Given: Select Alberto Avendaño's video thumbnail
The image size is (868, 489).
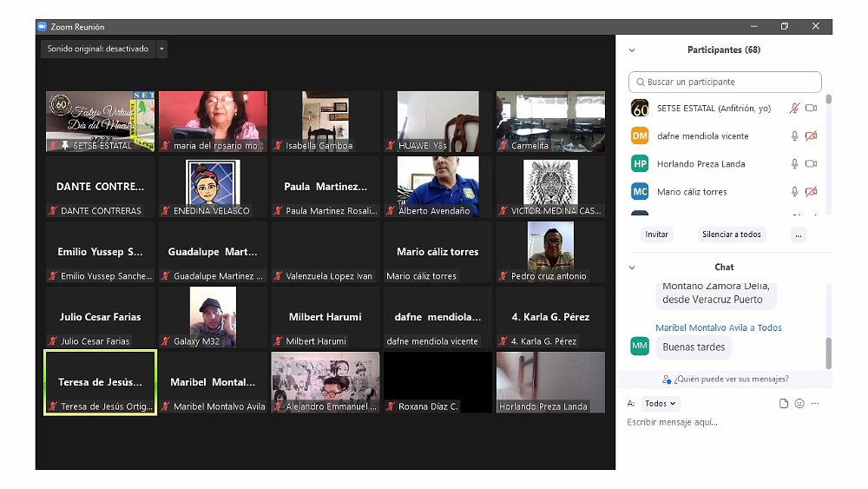Looking at the screenshot, I should tap(437, 187).
